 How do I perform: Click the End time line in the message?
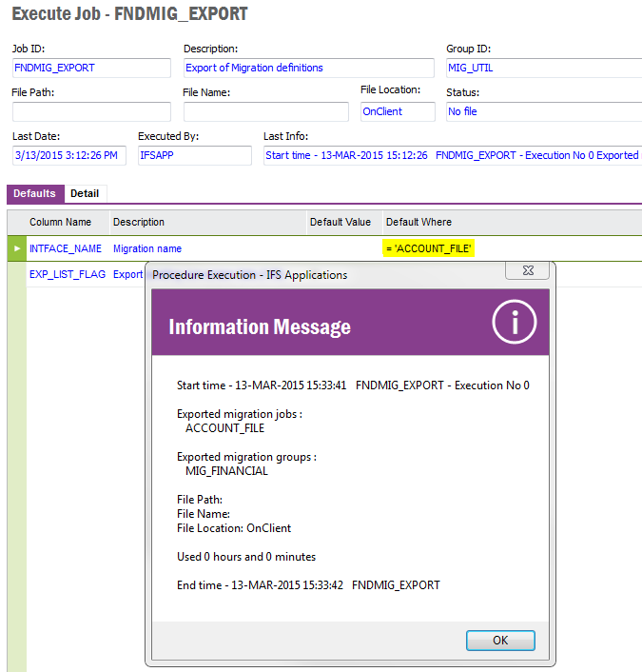(x=308, y=585)
